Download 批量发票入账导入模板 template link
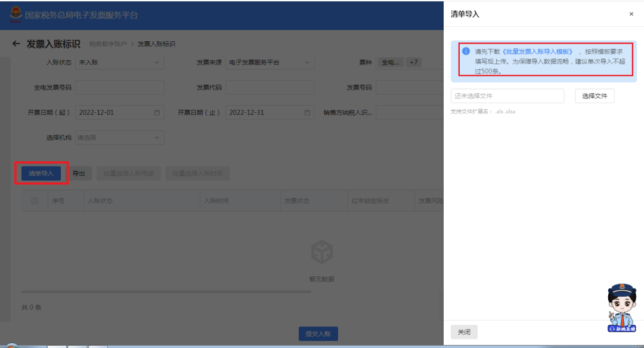This screenshot has width=644, height=348. (x=537, y=51)
